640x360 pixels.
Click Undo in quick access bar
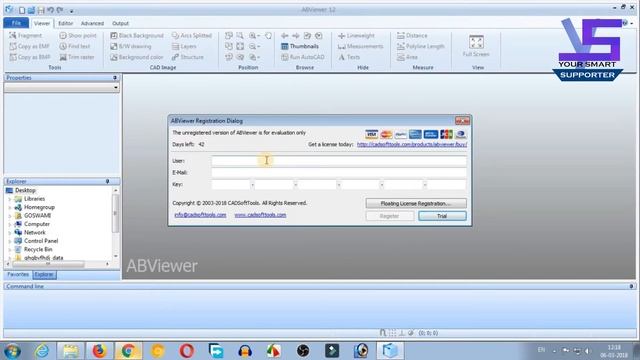tap(50, 10)
